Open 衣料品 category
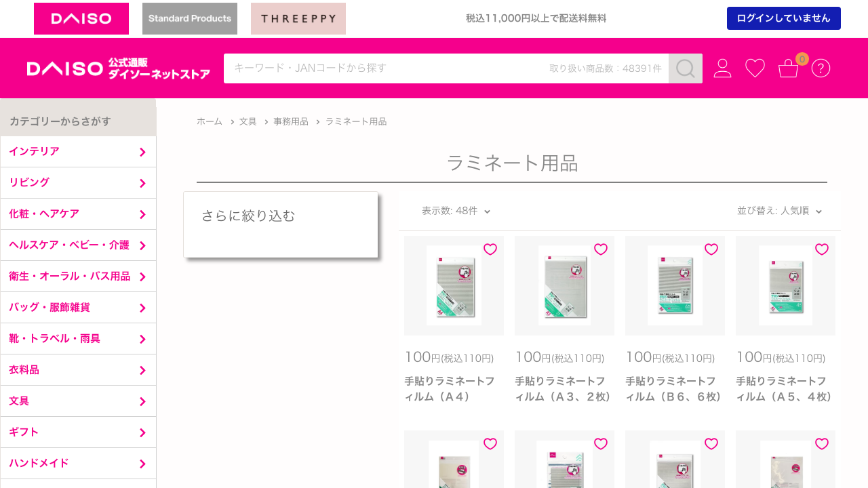Screen dimensions: 868x488 (78, 370)
